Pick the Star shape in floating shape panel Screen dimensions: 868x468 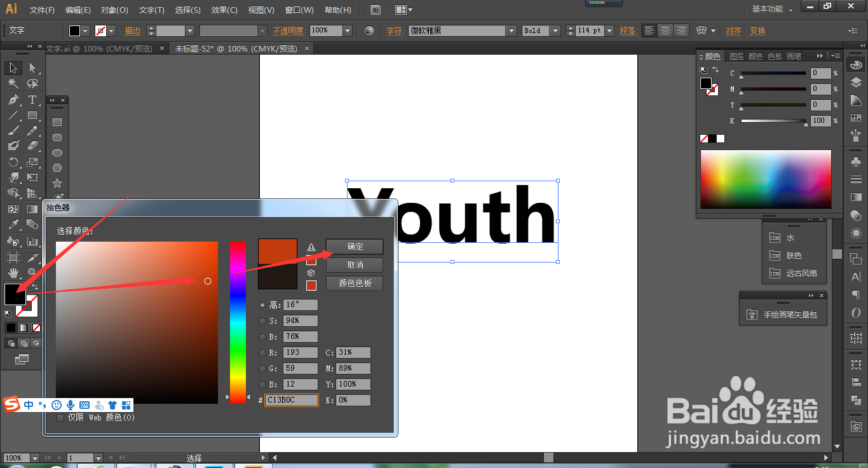tap(57, 183)
